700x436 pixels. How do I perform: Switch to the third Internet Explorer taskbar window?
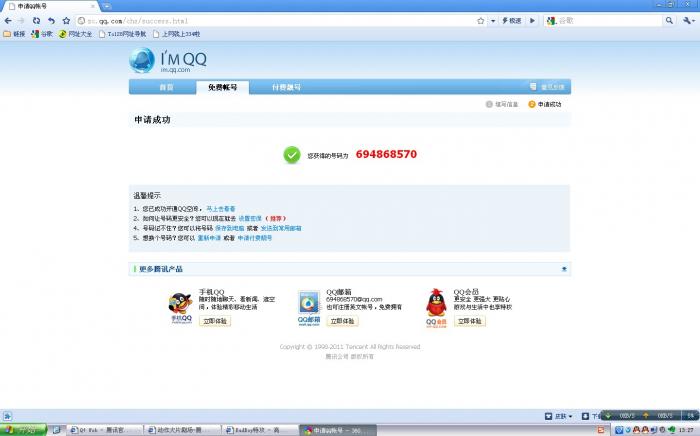[260, 430]
